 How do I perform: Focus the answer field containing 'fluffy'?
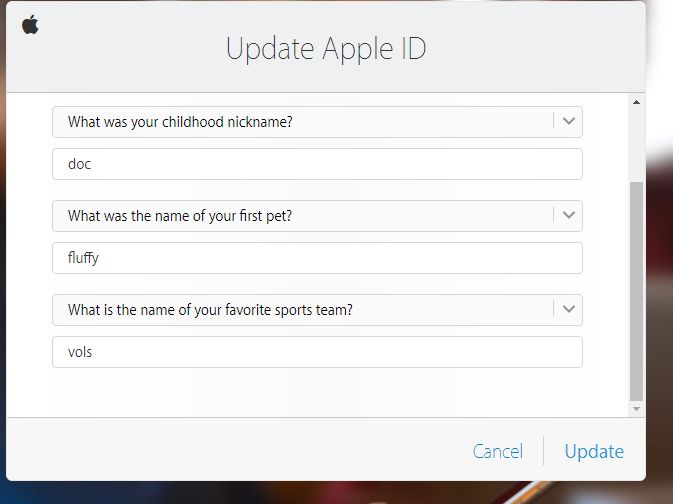[317, 258]
